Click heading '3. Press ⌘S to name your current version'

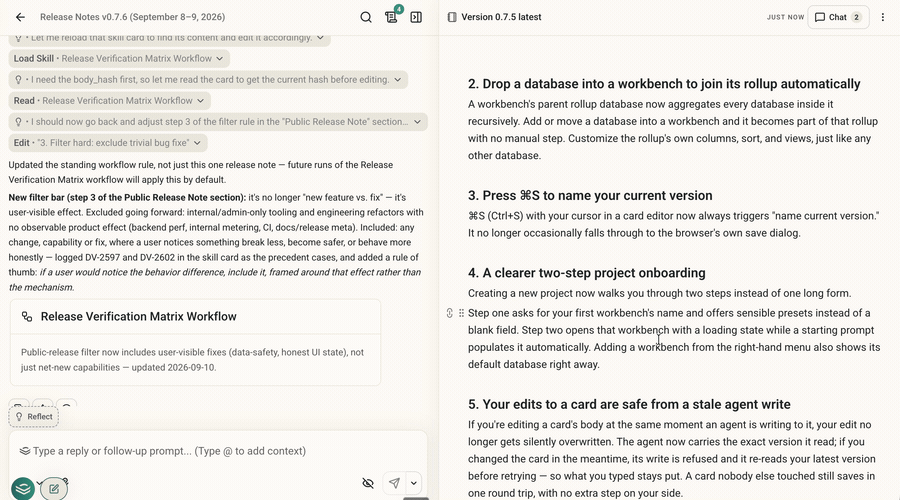[x=590, y=196]
